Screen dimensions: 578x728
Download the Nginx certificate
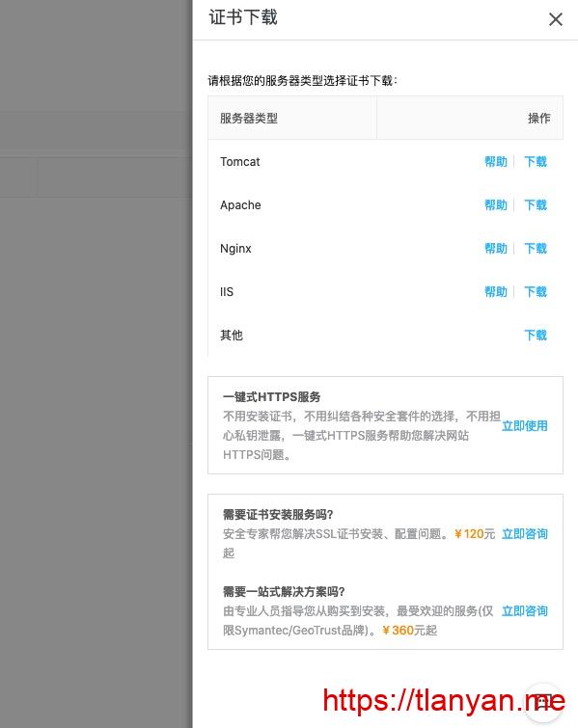536,249
